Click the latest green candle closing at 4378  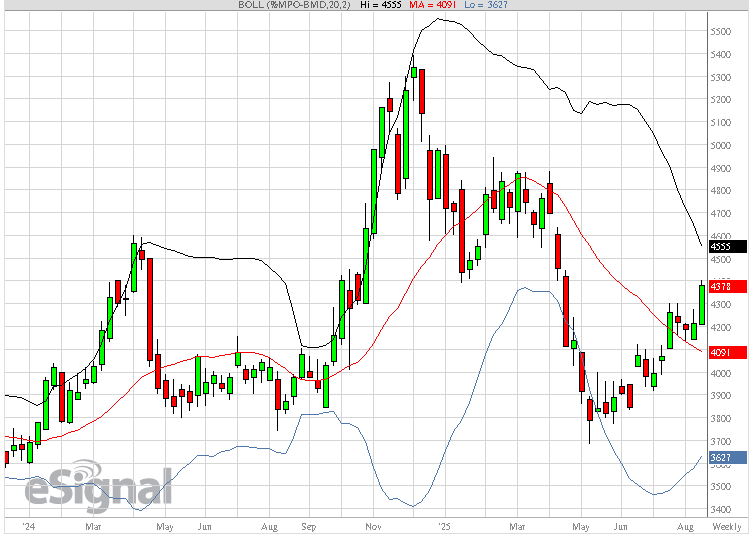702,305
